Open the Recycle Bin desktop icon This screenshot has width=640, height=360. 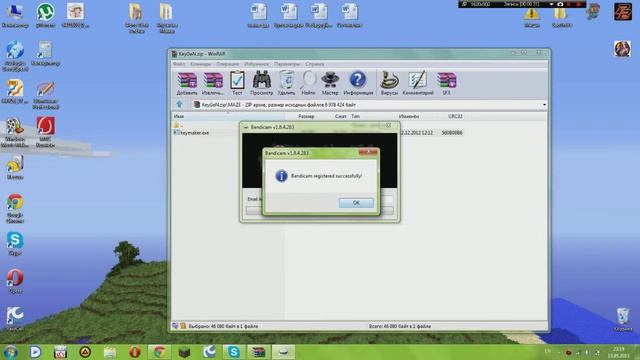pos(623,319)
